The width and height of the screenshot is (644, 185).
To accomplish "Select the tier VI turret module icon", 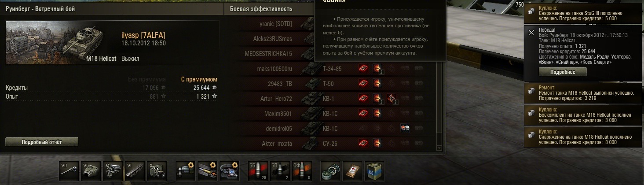I will coord(91,170).
